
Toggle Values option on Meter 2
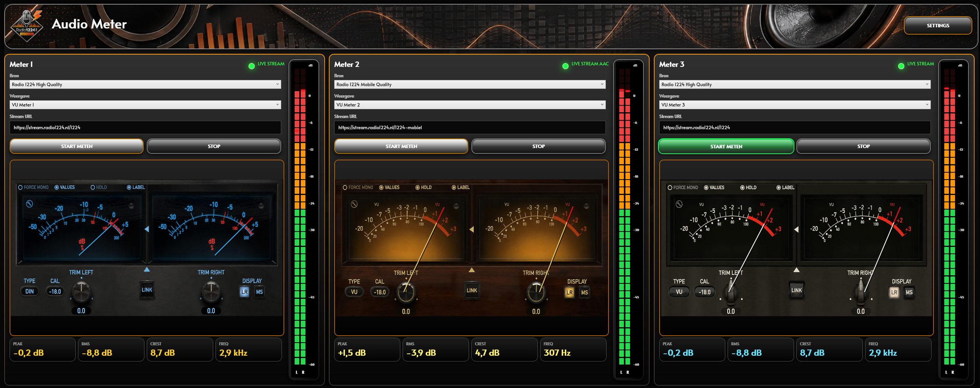[389, 187]
